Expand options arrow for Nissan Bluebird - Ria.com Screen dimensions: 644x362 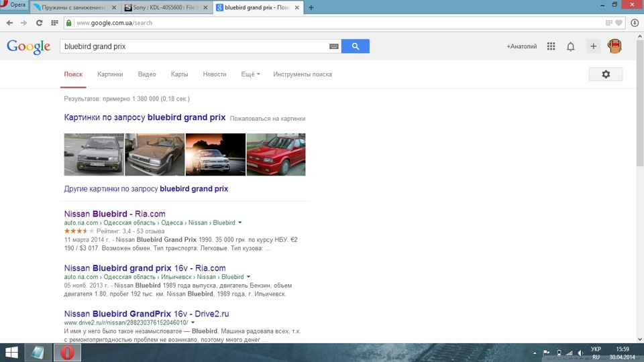tap(240, 223)
